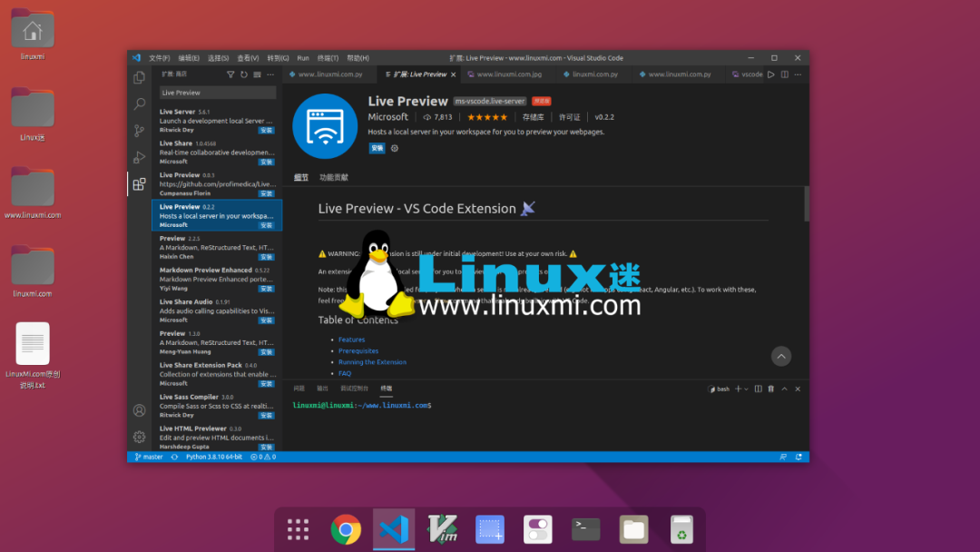Open the Run menu in the menu bar

coord(303,58)
